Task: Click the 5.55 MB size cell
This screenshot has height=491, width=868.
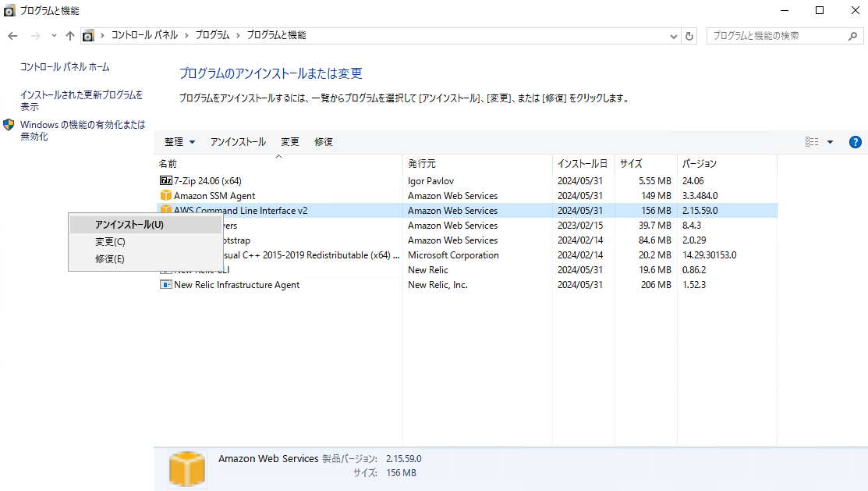Action: (x=655, y=180)
